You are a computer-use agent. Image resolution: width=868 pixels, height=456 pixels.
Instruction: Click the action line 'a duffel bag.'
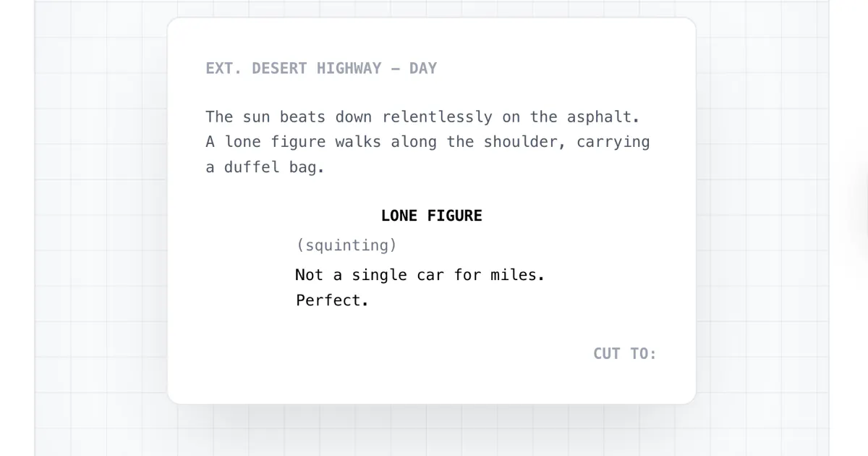pyautogui.click(x=265, y=167)
